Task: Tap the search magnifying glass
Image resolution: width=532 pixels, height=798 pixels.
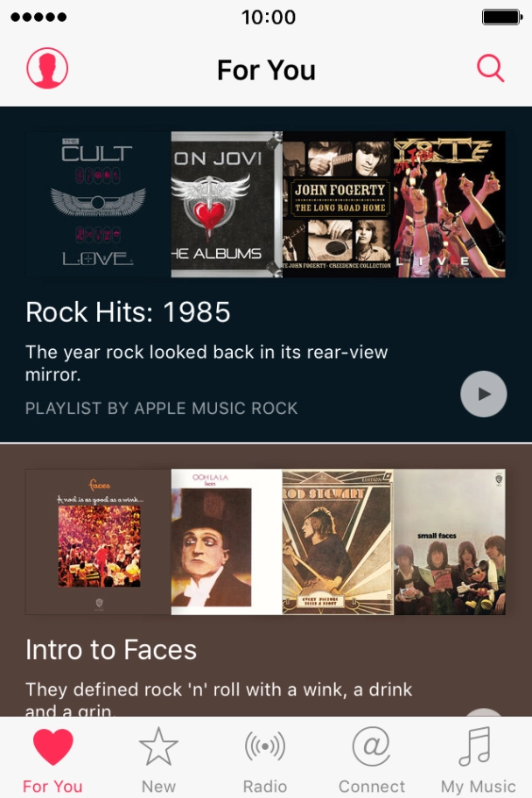Action: (x=490, y=68)
